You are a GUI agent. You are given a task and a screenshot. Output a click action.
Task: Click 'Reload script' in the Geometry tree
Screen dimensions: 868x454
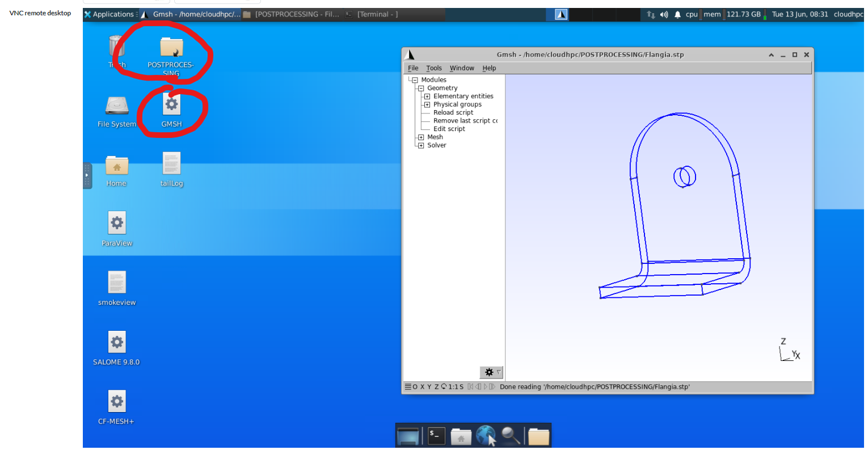click(453, 113)
